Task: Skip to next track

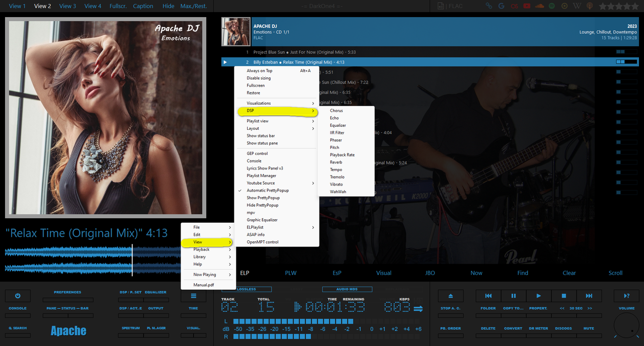Action: click(x=589, y=296)
